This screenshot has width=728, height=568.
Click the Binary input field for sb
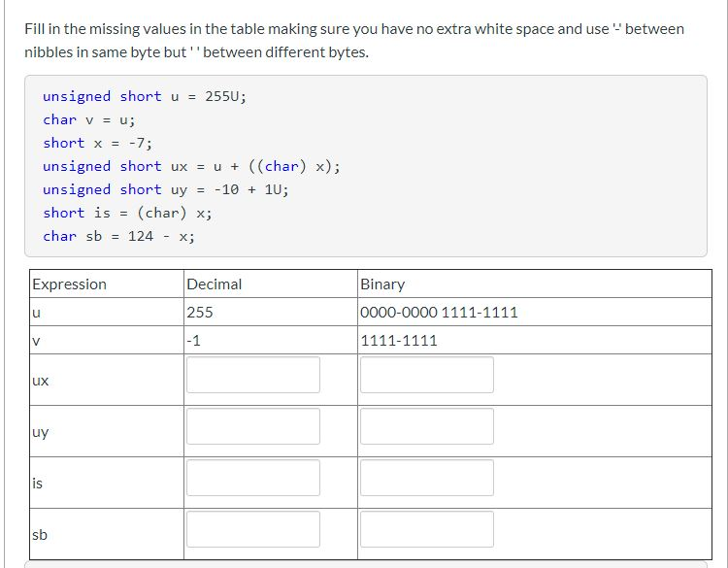pyautogui.click(x=427, y=529)
